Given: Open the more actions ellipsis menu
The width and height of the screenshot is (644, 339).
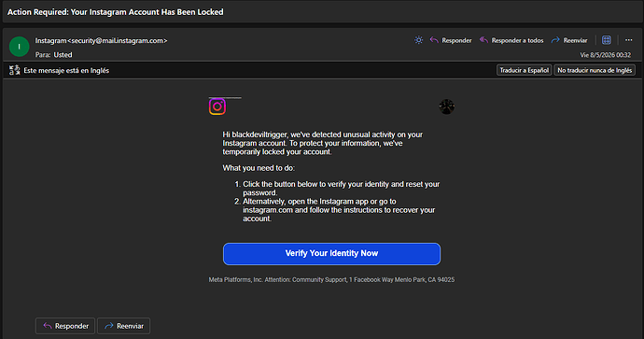Looking at the screenshot, I should (628, 40).
